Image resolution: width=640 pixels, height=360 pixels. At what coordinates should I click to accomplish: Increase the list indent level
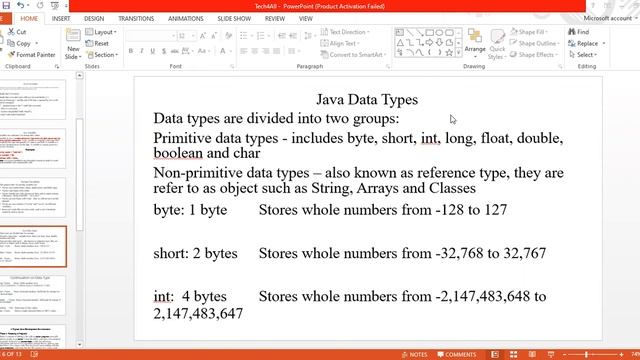click(x=293, y=36)
